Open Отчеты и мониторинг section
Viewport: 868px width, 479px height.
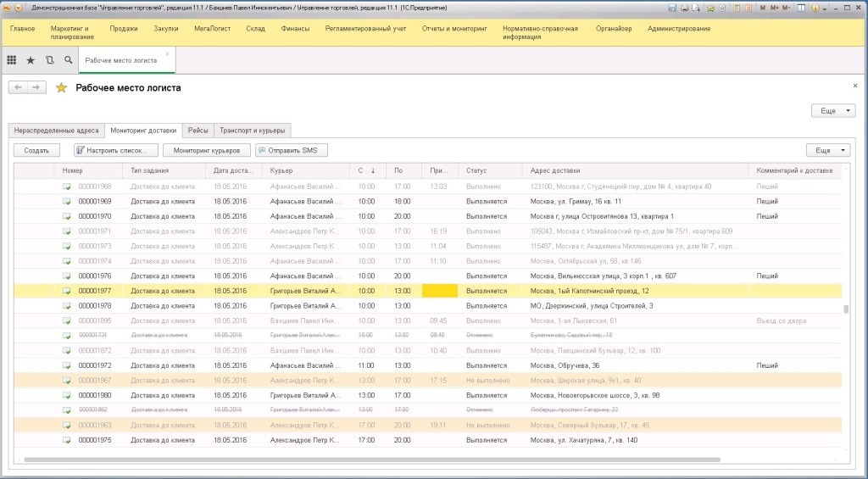tap(454, 29)
